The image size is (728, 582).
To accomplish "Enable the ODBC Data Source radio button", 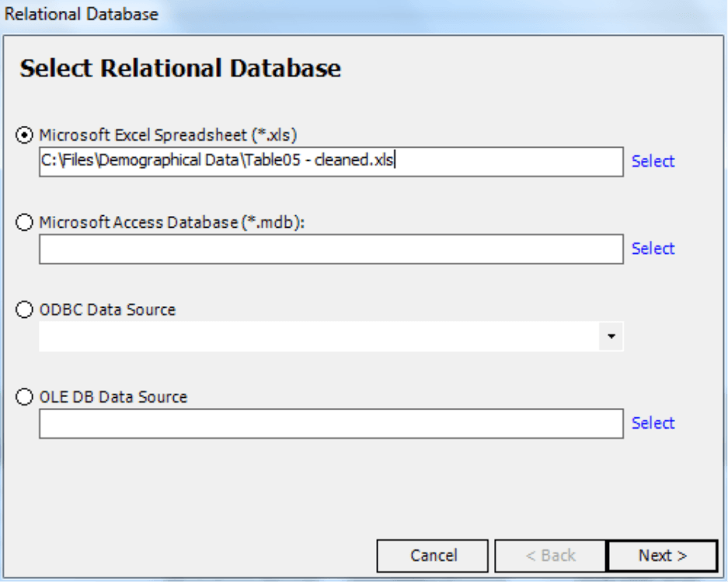I will 24,309.
